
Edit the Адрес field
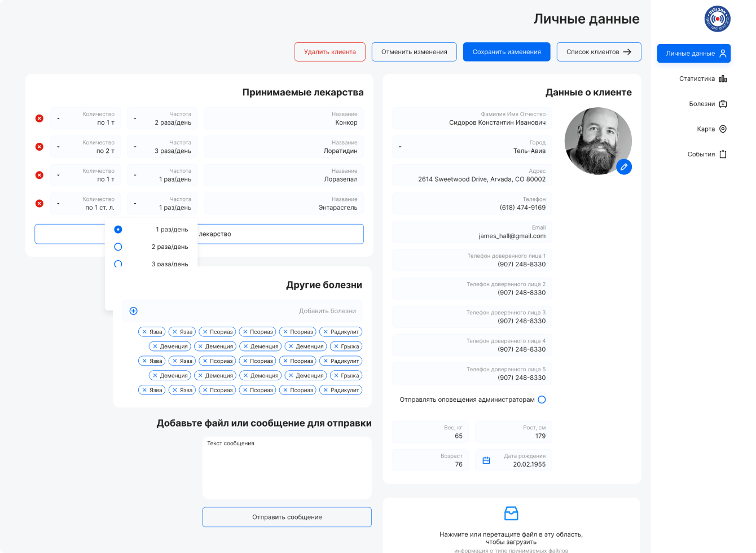click(472, 175)
